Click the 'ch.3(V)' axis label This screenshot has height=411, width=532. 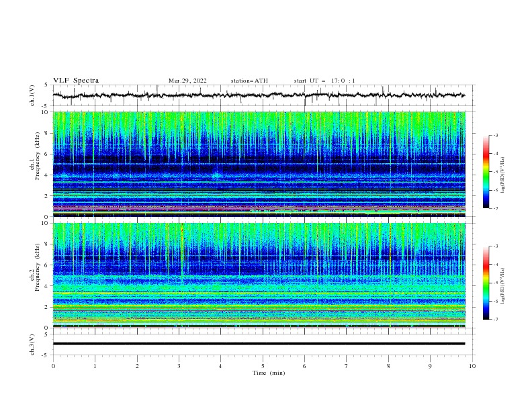[x=32, y=345]
